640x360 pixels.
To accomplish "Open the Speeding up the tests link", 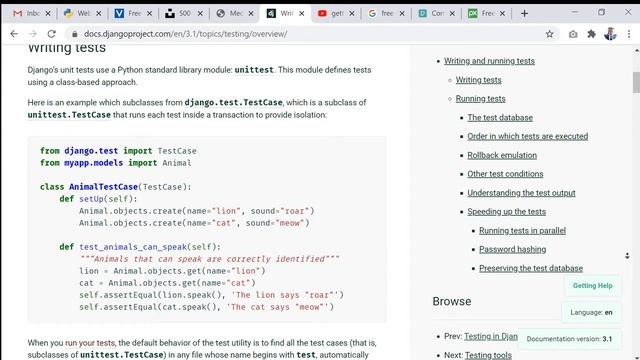I will tap(507, 211).
